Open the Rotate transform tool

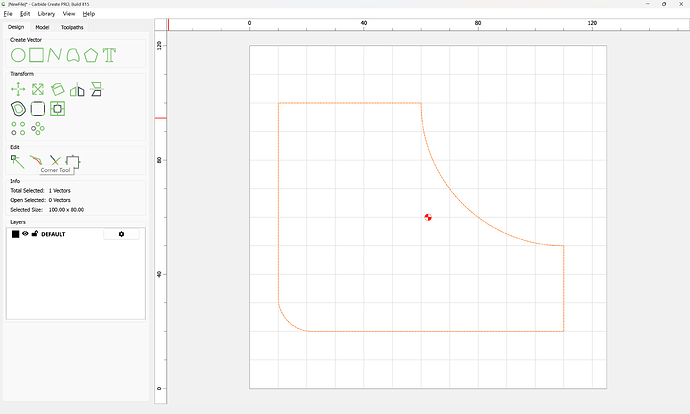click(58, 89)
